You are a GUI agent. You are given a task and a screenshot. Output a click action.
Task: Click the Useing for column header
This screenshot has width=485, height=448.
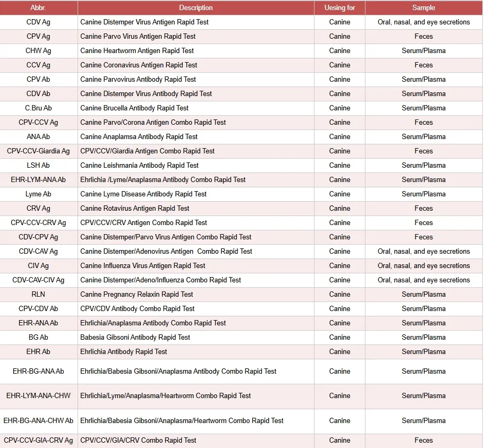[339, 8]
